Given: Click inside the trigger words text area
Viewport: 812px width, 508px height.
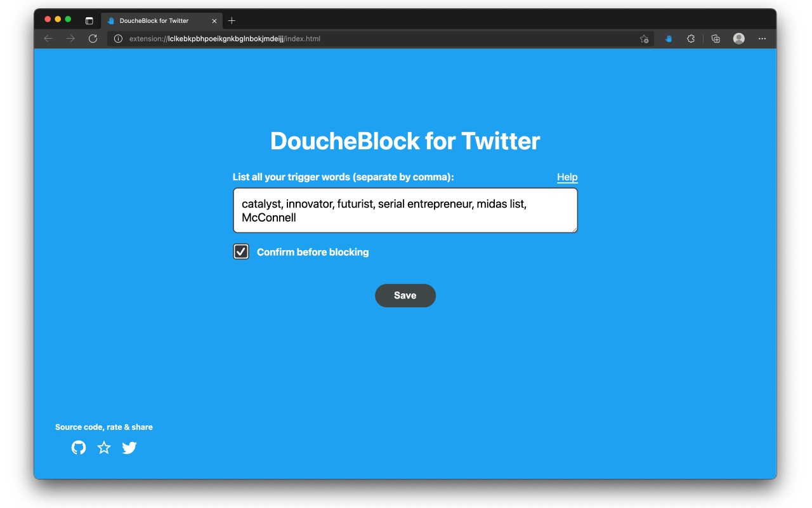Looking at the screenshot, I should [x=405, y=210].
